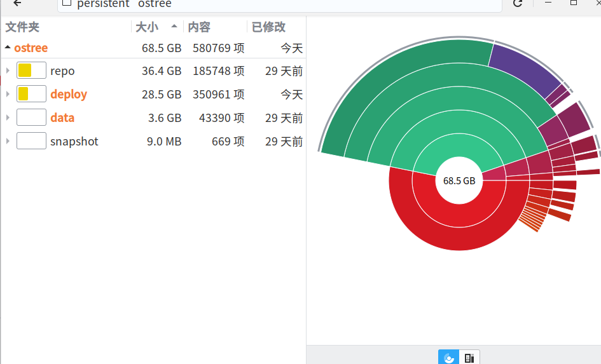Click the 669 项 item count
601x364 pixels.
click(x=228, y=142)
